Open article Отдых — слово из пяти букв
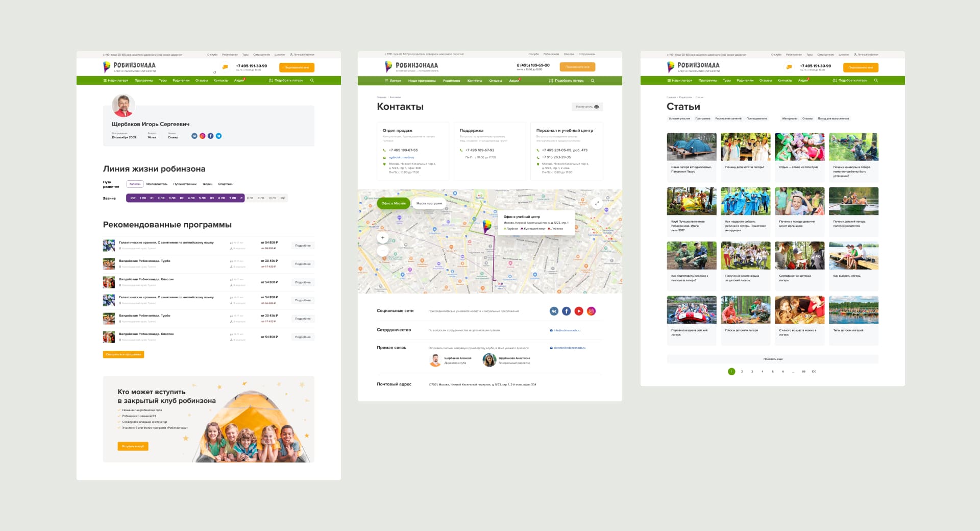980x531 pixels. 800,157
